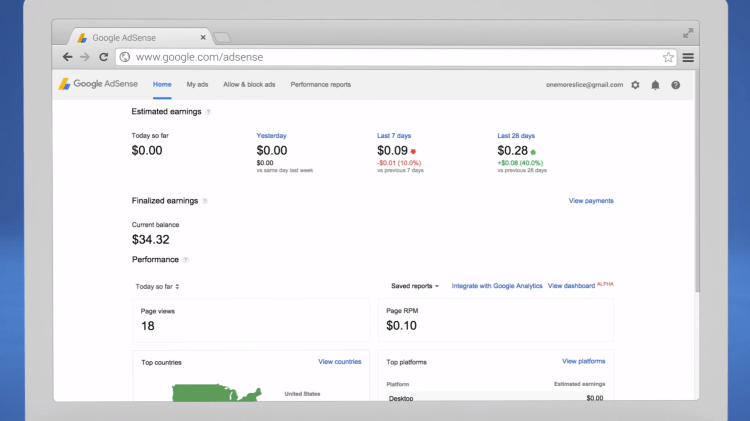Bookmark the page with star icon
750x421 pixels.
[668, 57]
